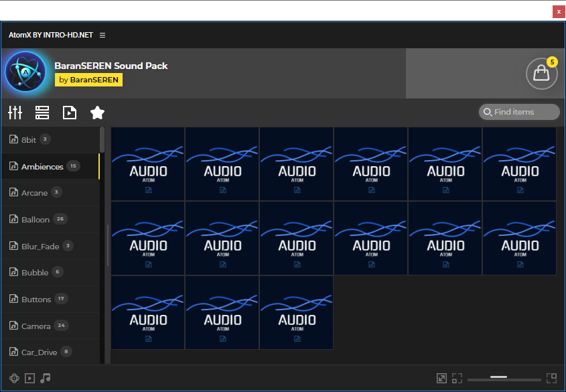Adjust the thumbnail size slider
The height and width of the screenshot is (392, 566).
pos(504,379)
